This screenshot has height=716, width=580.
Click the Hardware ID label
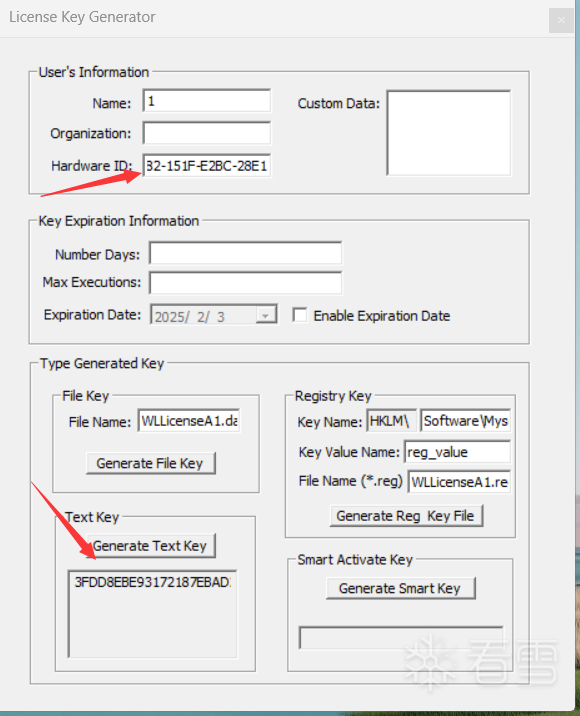[91, 165]
